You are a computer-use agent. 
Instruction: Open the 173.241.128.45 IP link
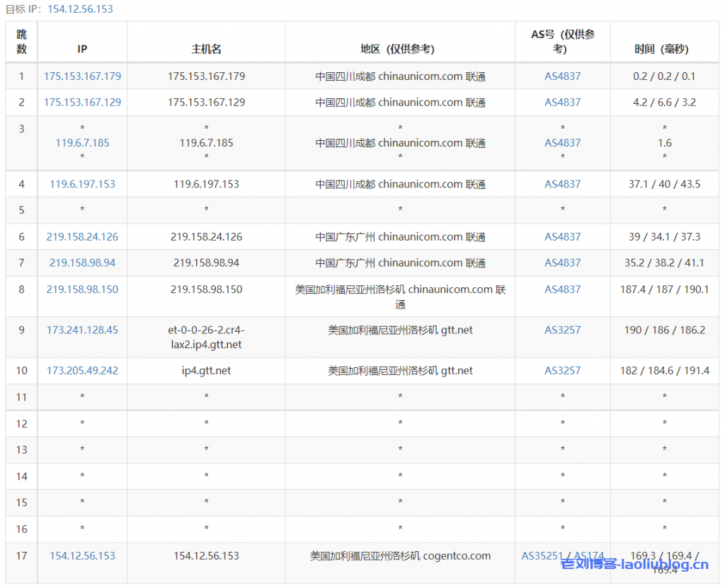[x=82, y=330]
